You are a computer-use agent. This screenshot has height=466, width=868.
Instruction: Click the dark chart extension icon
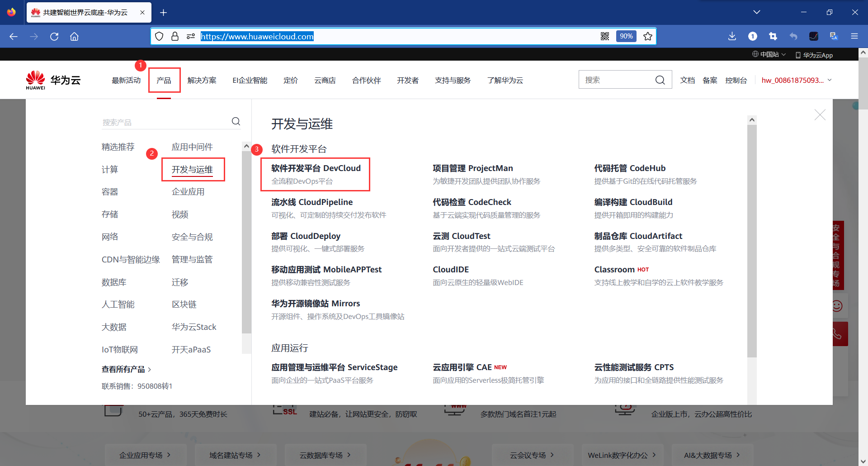(x=814, y=36)
